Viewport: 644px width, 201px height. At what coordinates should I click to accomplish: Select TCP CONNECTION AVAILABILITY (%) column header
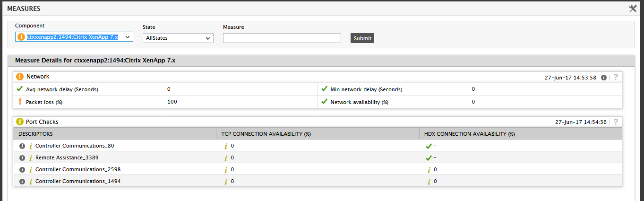coord(266,134)
